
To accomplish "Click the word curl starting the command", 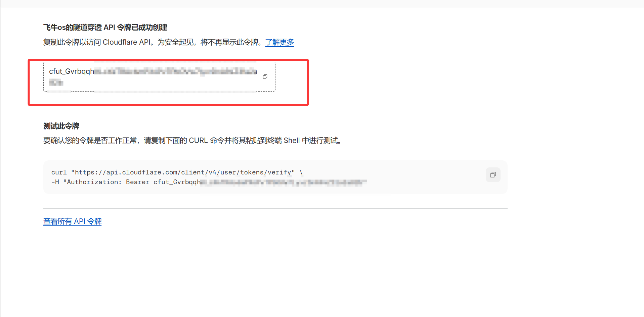I will coord(59,172).
